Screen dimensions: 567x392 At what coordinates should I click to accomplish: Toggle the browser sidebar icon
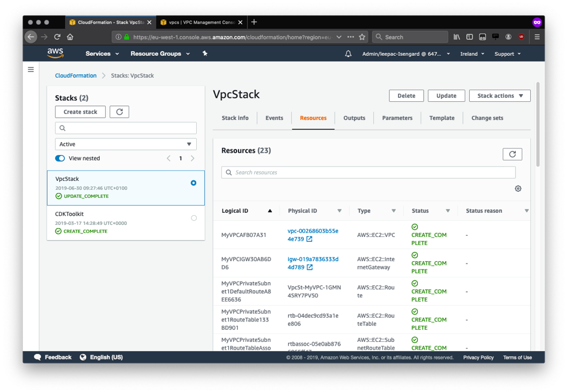pyautogui.click(x=469, y=37)
